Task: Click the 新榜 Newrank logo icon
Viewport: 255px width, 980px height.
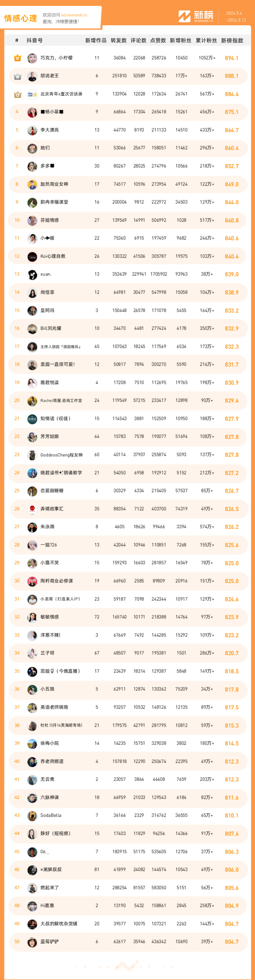Action: tap(184, 16)
